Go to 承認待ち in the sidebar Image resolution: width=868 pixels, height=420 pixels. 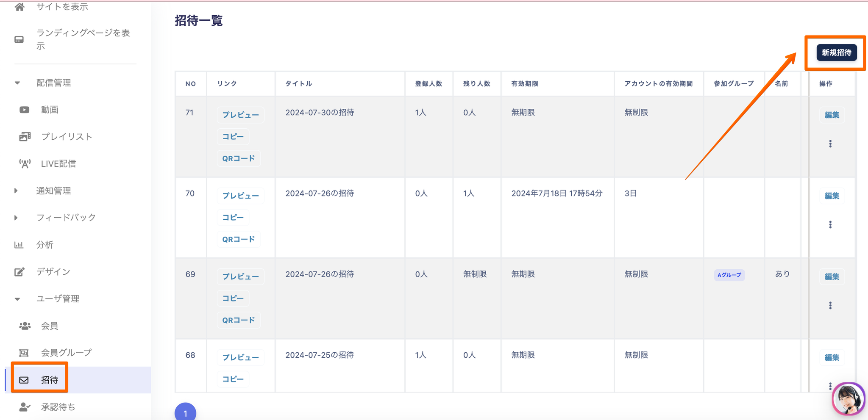tap(58, 407)
